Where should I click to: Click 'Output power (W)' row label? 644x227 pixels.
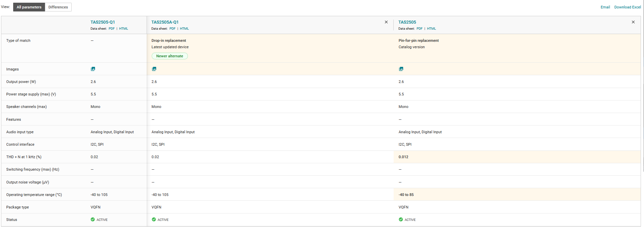tap(21, 82)
